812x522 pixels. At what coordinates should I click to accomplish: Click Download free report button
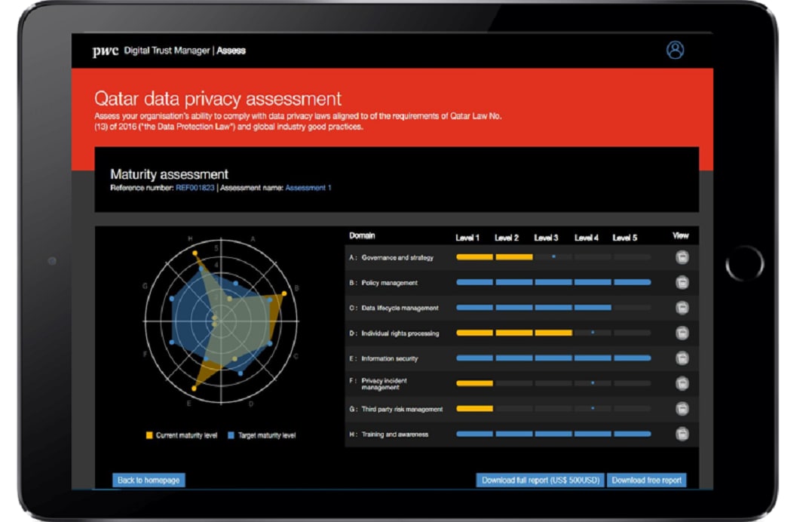[x=646, y=480]
